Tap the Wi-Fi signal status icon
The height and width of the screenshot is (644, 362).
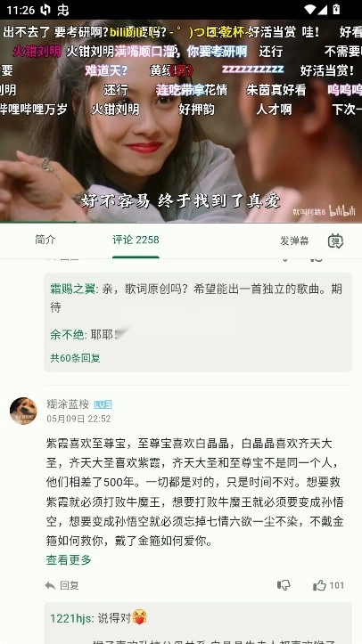(310, 10)
